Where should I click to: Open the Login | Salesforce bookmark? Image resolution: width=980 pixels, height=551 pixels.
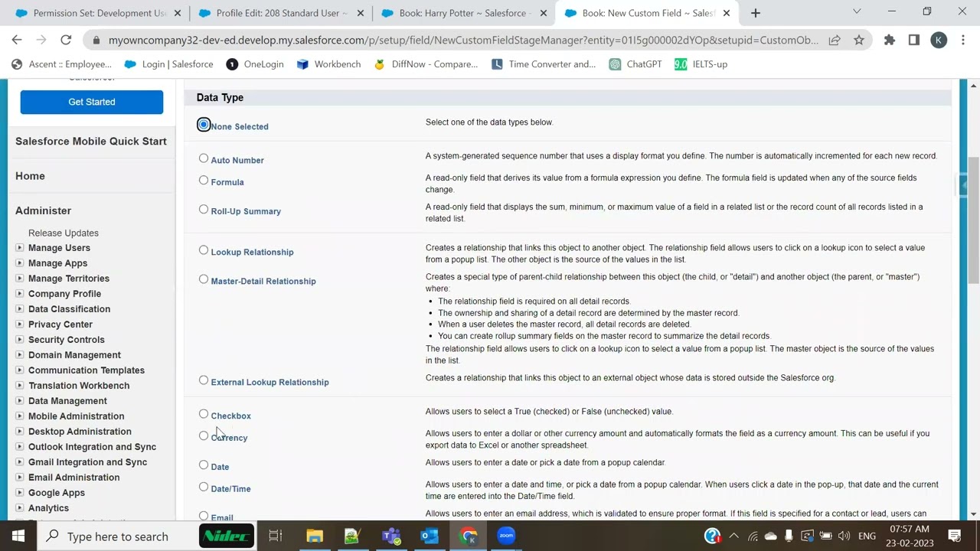coord(169,64)
